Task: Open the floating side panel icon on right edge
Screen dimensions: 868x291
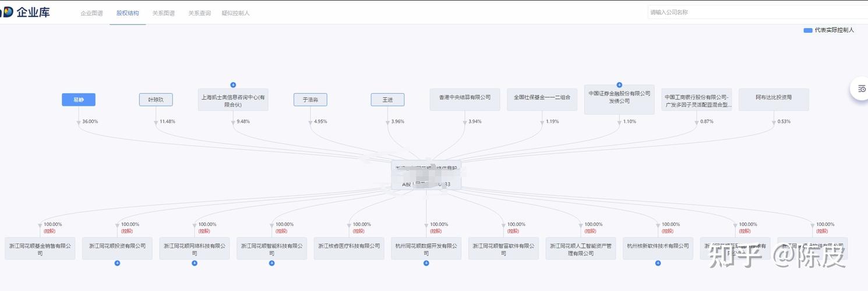Action: pos(861,88)
